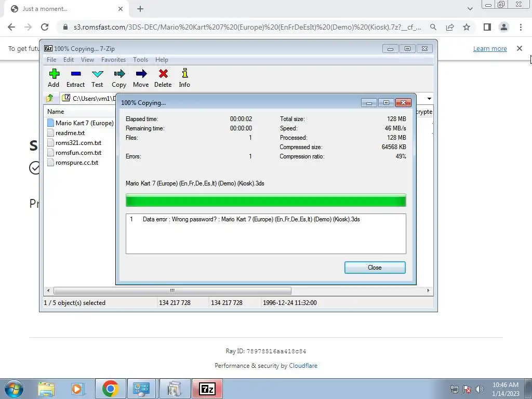The height and width of the screenshot is (399, 532).
Task: Click the Move toolbar icon
Action: pyautogui.click(x=141, y=78)
